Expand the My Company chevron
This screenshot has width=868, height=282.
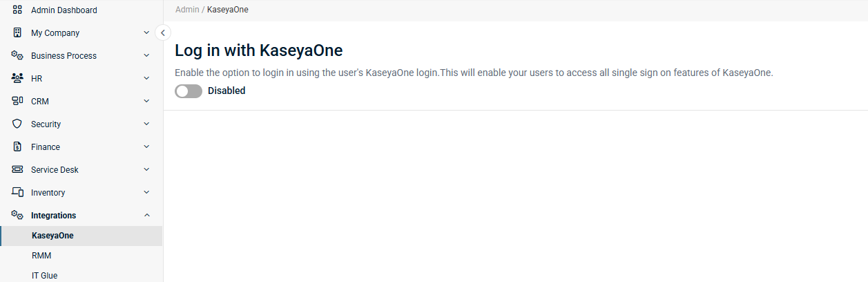146,33
